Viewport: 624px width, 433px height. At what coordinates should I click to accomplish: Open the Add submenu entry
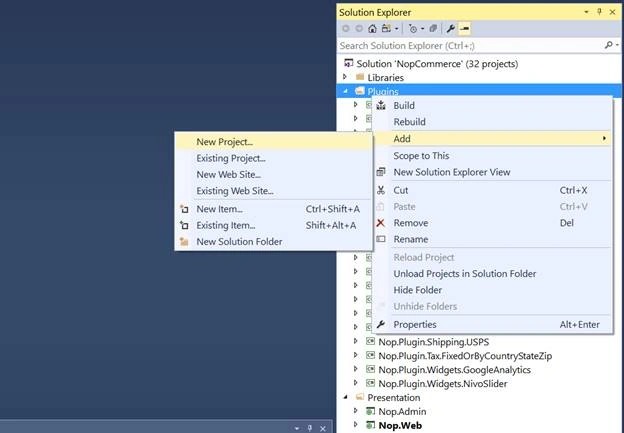tap(491, 138)
